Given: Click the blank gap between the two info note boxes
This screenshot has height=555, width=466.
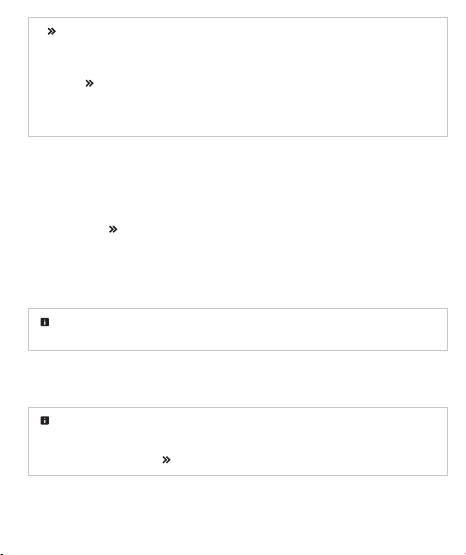Looking at the screenshot, I should tap(238, 379).
